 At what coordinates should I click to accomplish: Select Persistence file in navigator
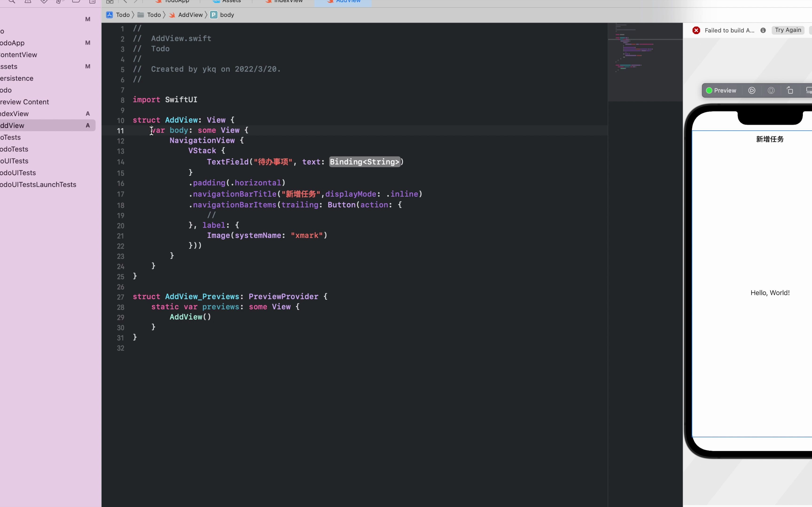pos(17,78)
